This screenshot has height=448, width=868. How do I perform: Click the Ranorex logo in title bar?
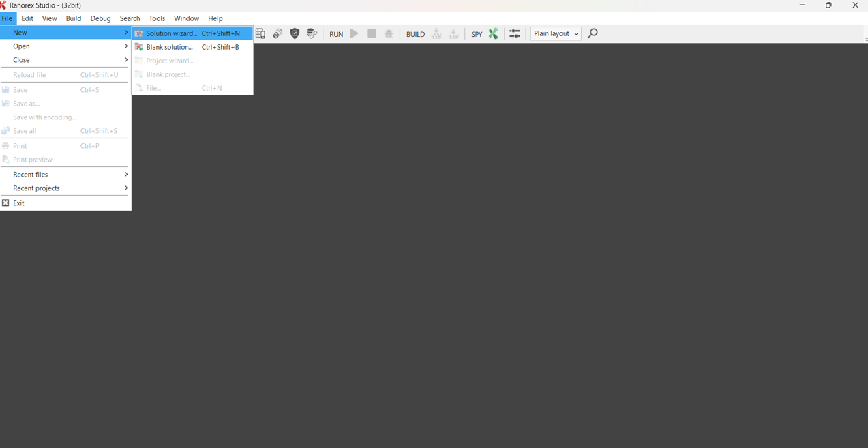3,5
